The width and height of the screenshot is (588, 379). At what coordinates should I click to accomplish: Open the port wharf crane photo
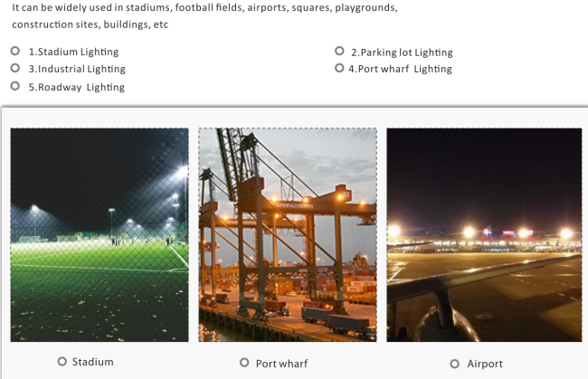click(x=288, y=234)
